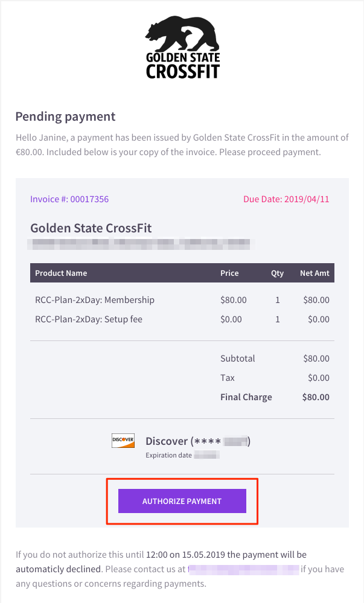Click the Final Charge $80.00 amount
The image size is (364, 603).
pos(316,397)
